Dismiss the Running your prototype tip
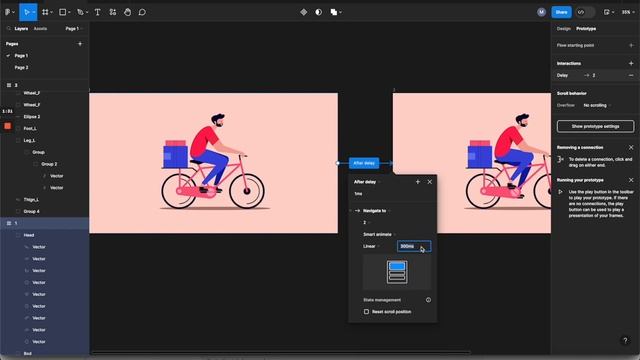 point(631,180)
